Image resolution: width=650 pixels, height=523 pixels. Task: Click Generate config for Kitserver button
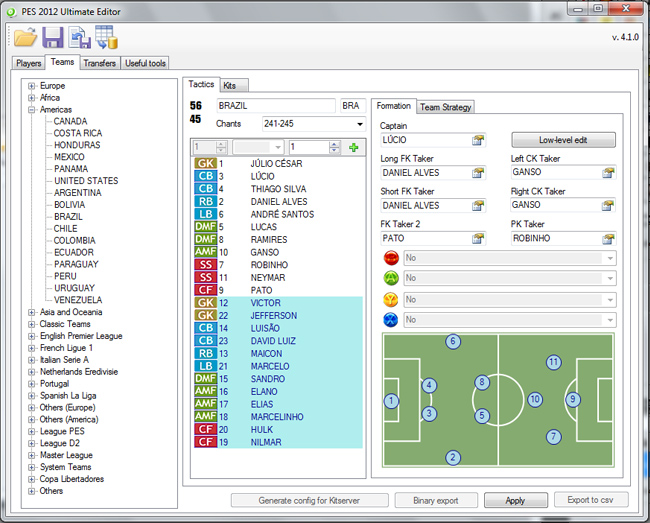(309, 501)
